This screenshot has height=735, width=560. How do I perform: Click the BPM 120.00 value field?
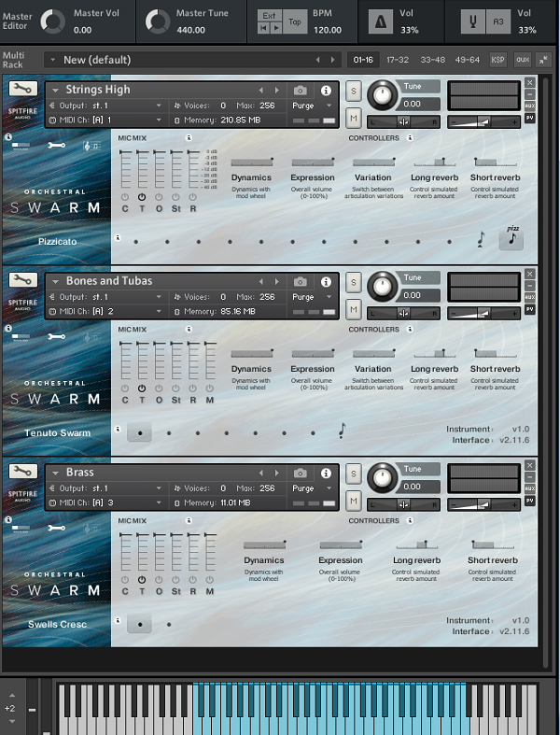[328, 30]
